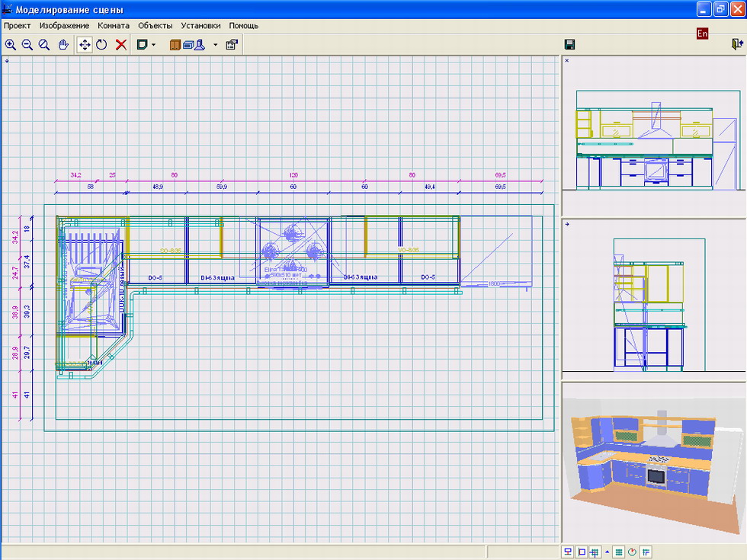
Task: Open the Объекты menu
Action: click(155, 25)
